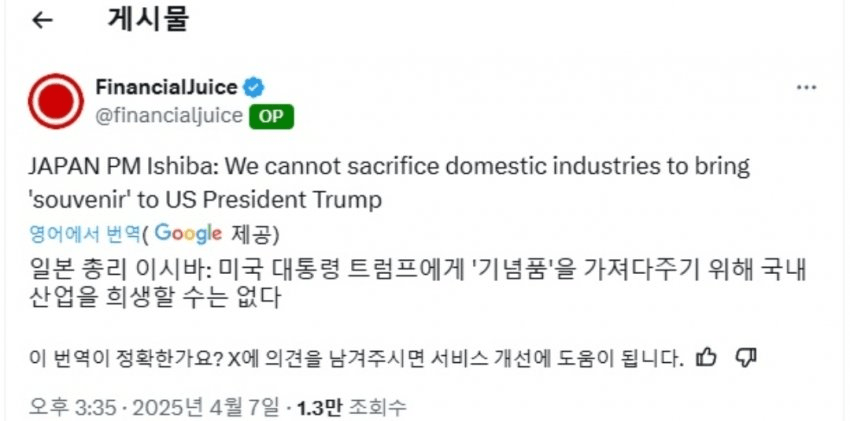850x421 pixels.
Task: Click the @financialjuice handle
Action: (168, 116)
